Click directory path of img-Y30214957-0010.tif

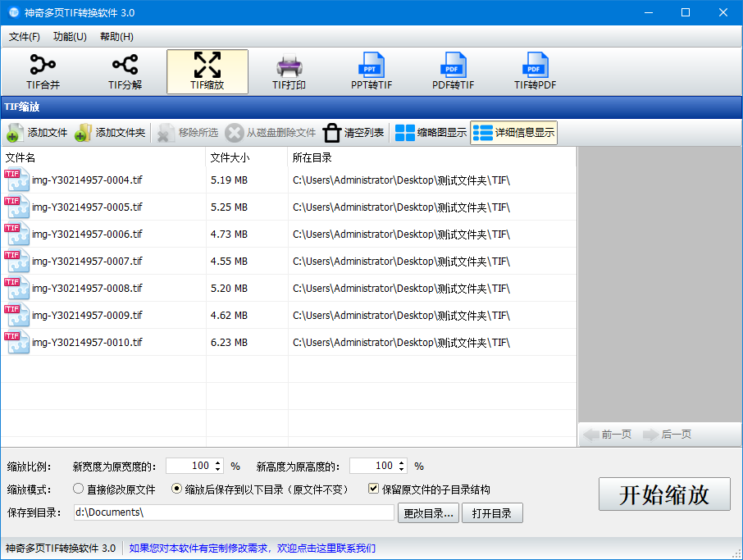point(401,342)
